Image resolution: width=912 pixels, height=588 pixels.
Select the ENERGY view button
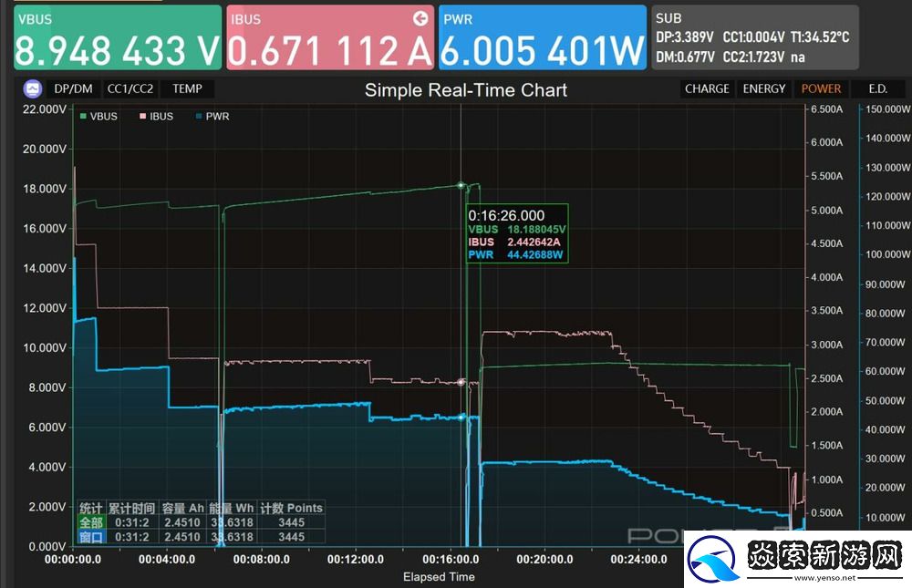click(763, 89)
